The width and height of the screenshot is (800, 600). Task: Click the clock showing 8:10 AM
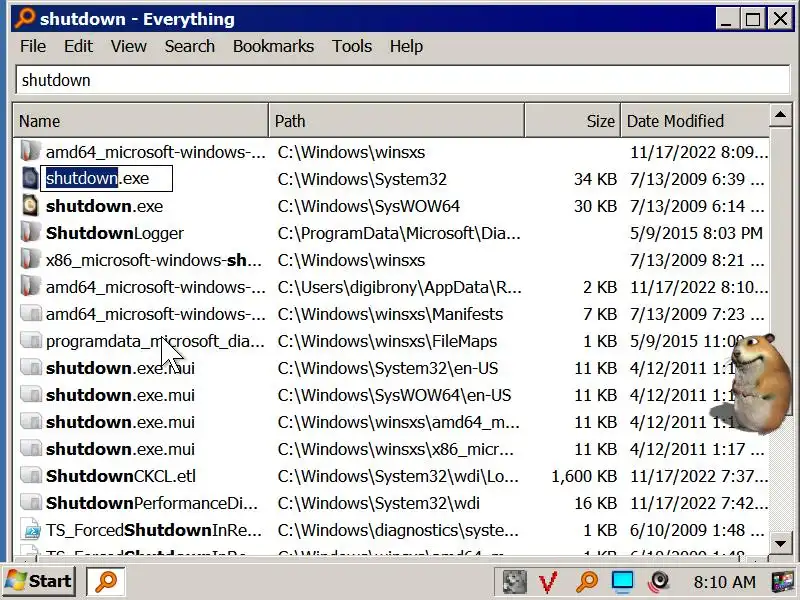(724, 582)
